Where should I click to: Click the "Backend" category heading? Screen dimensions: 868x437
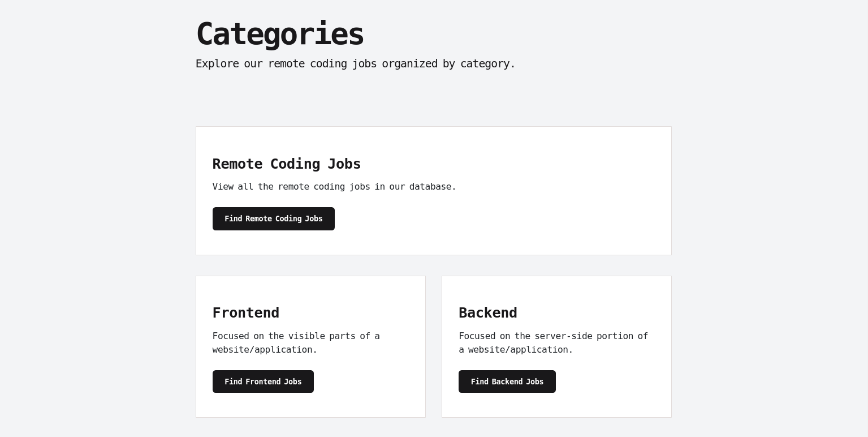487,312
